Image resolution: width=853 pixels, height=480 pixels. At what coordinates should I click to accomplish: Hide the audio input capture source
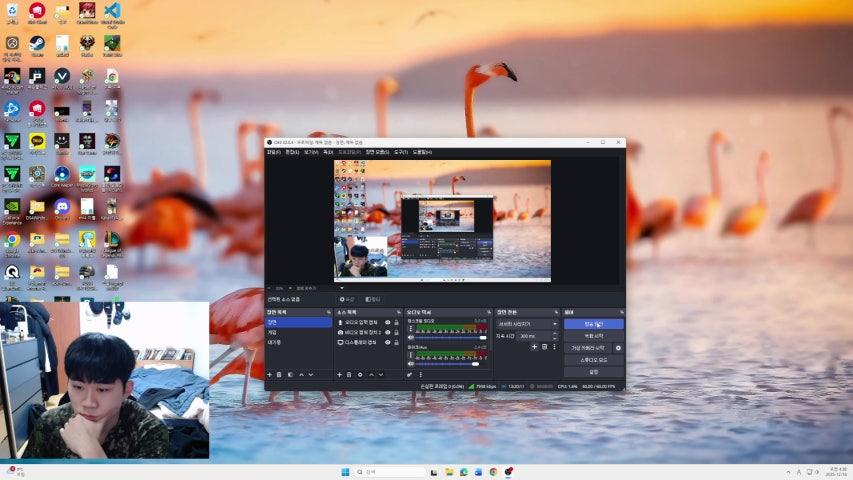coord(387,323)
